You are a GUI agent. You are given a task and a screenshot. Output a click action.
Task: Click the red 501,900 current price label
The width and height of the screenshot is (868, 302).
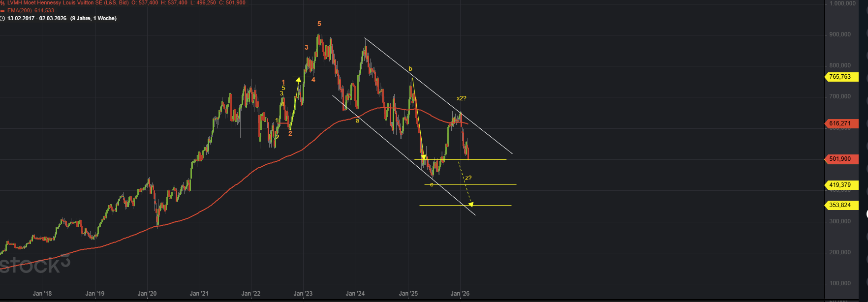(840, 159)
